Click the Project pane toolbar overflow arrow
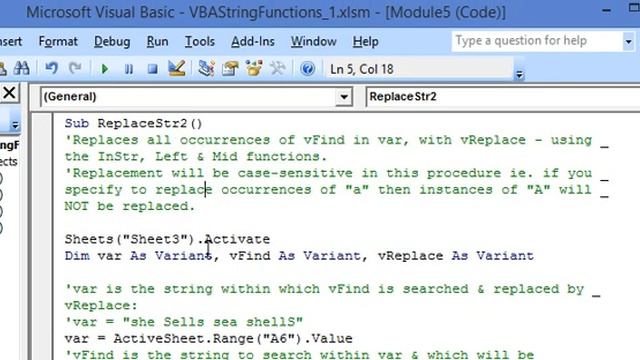 click(15, 125)
